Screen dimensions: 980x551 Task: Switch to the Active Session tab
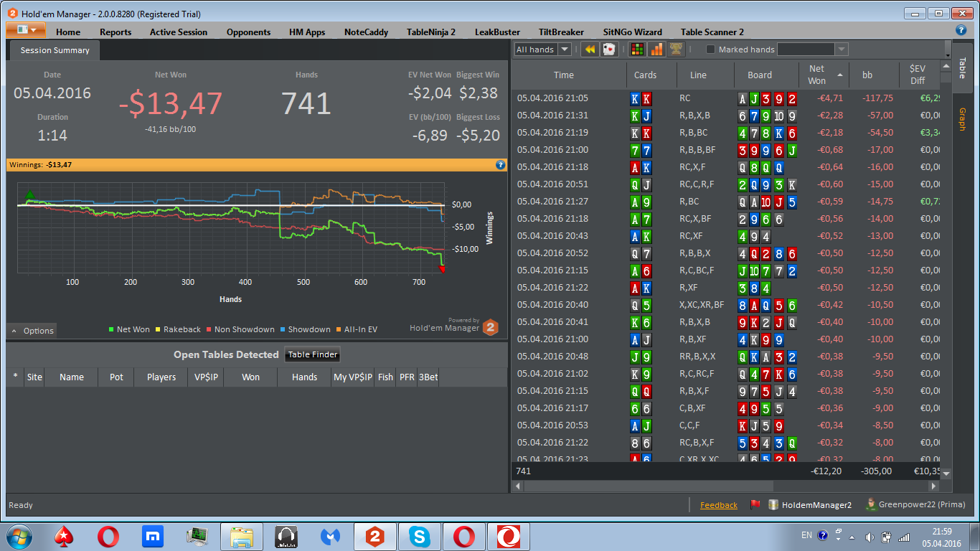pyautogui.click(x=179, y=32)
